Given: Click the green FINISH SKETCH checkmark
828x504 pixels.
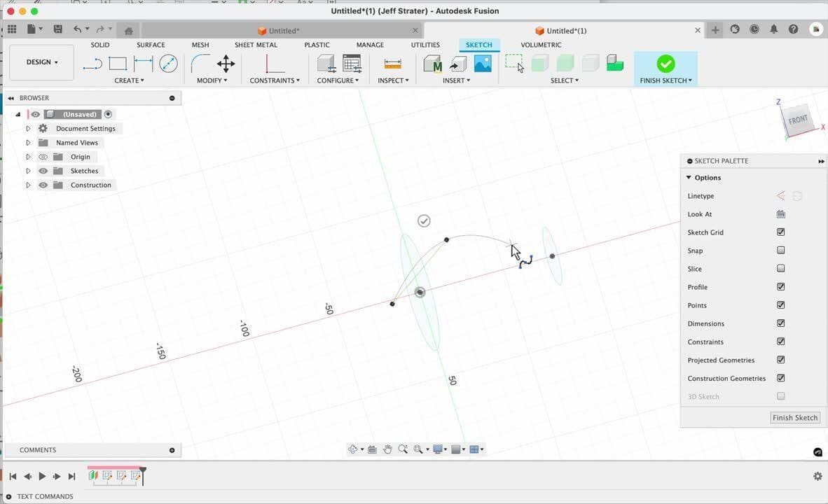Looking at the screenshot, I should [x=665, y=64].
